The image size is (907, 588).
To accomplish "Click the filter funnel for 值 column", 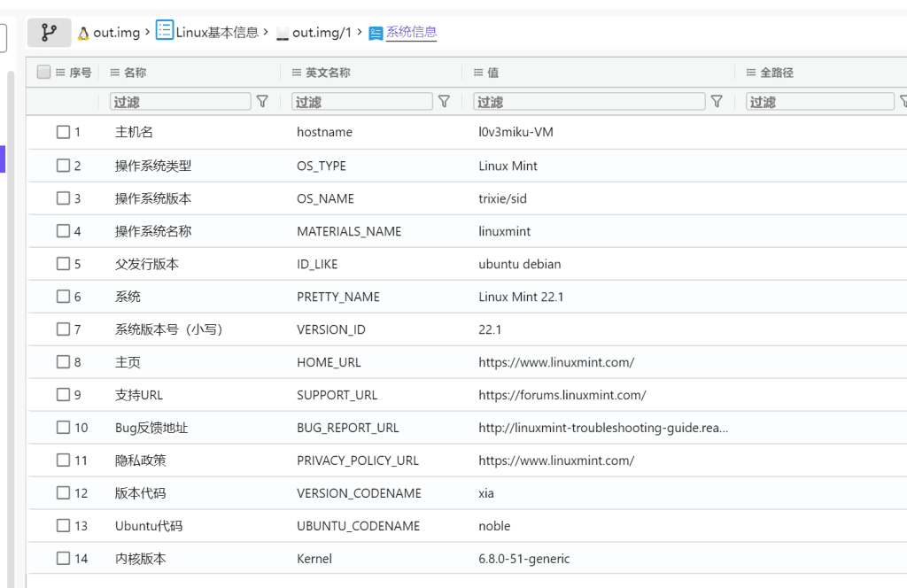I will coord(717,102).
